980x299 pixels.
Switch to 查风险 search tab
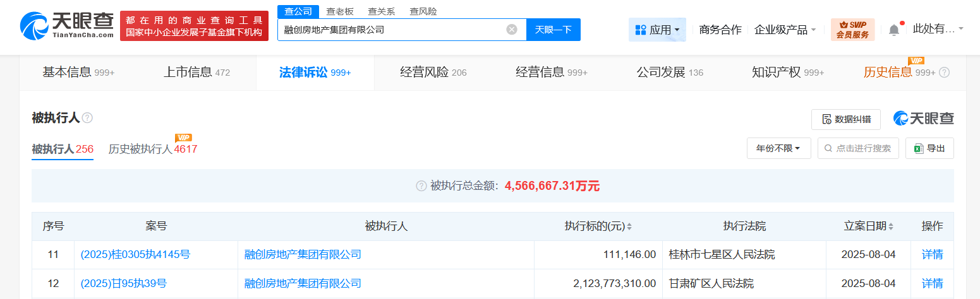423,11
